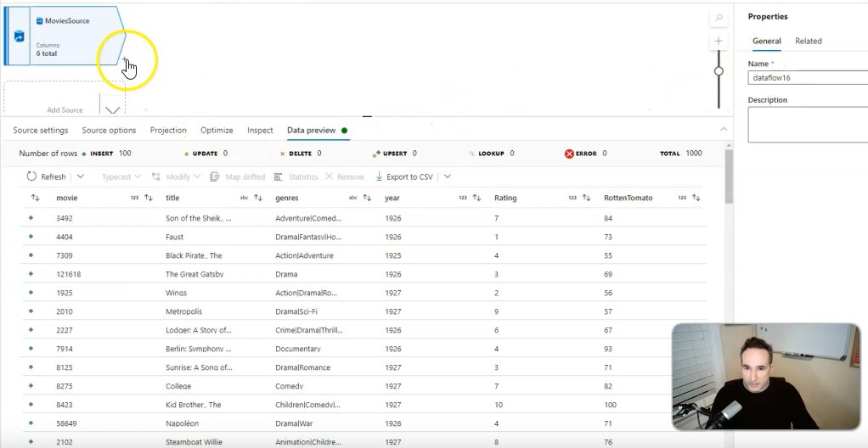The height and width of the screenshot is (448, 868).
Task: Click the movie column header
Action: [67, 198]
